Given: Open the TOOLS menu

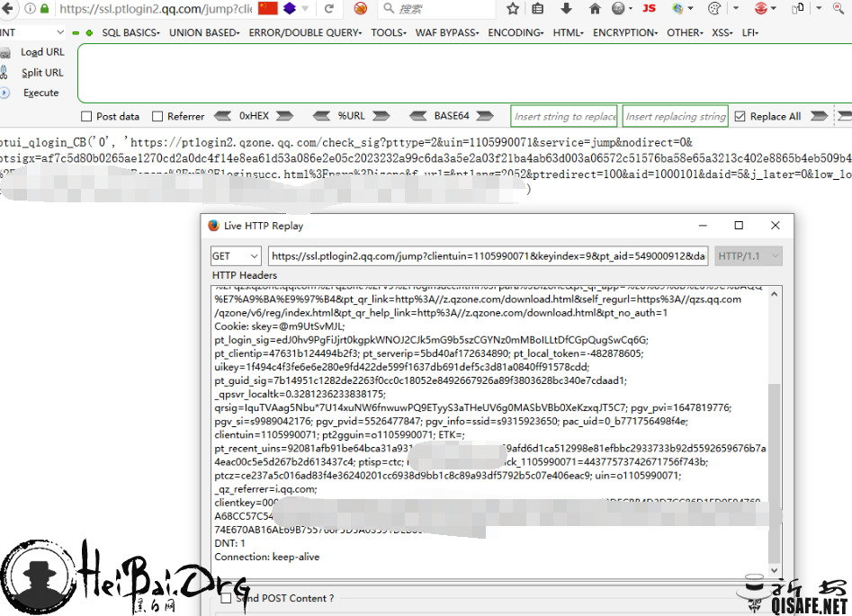Looking at the screenshot, I should pyautogui.click(x=389, y=32).
